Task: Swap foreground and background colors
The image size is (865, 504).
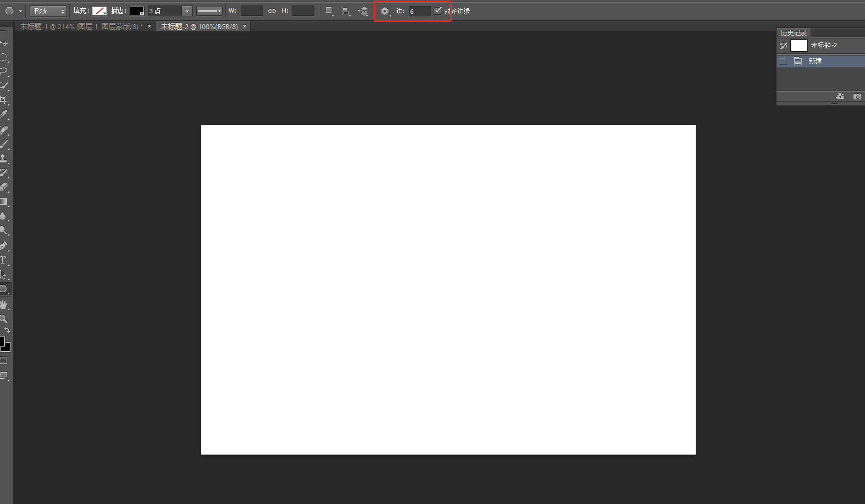Action: point(7,330)
